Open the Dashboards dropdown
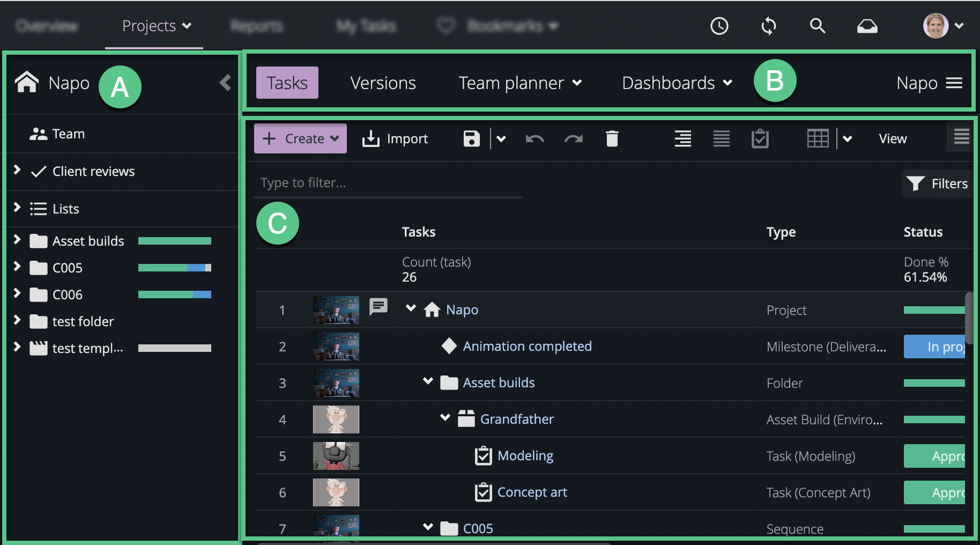Screen dimensions: 980x545 675,83
